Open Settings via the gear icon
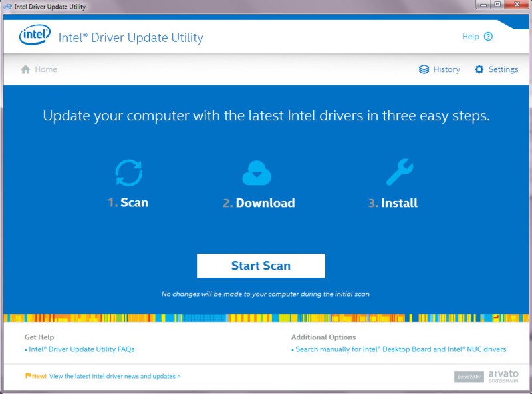532x394 pixels. [x=479, y=69]
